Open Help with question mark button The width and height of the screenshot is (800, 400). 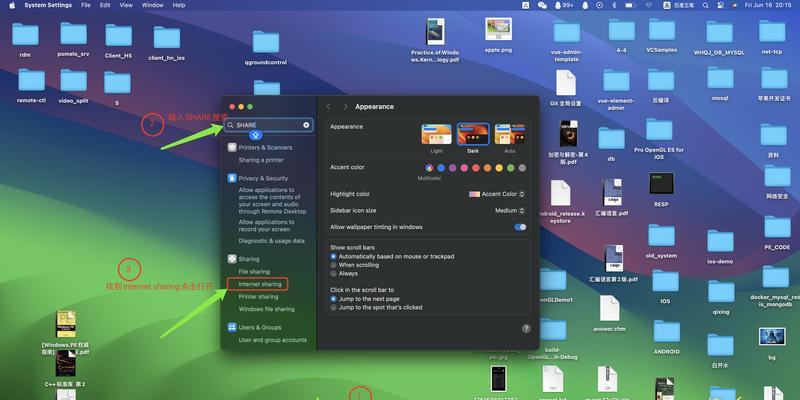pos(526,329)
